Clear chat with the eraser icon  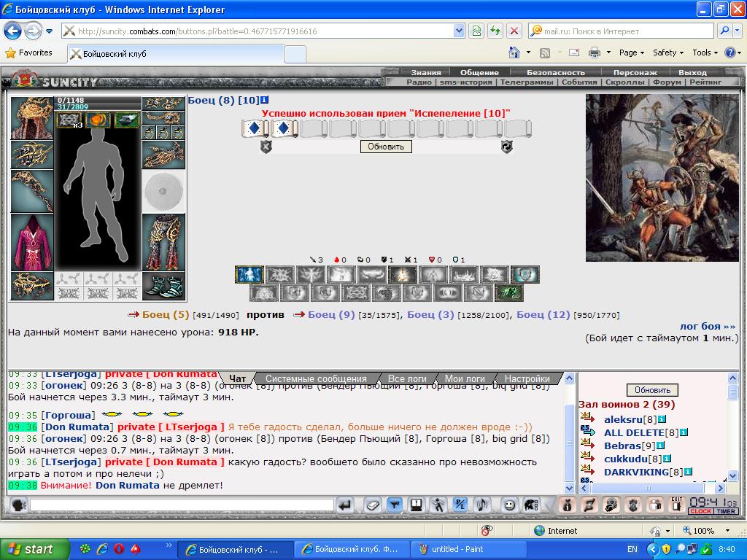tap(373, 505)
